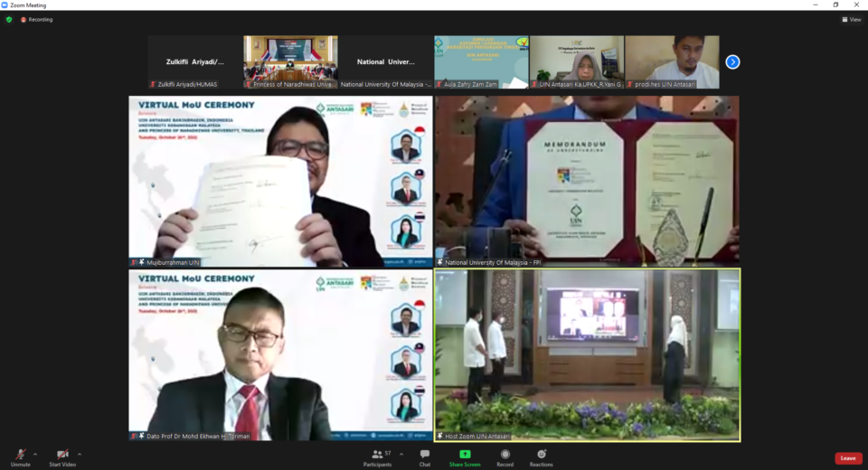Open the Chat panel
Screen dimensions: 868x470
click(x=425, y=457)
